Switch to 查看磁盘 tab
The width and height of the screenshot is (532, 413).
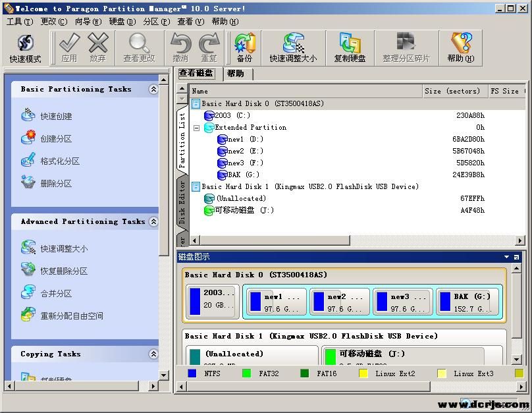click(196, 73)
